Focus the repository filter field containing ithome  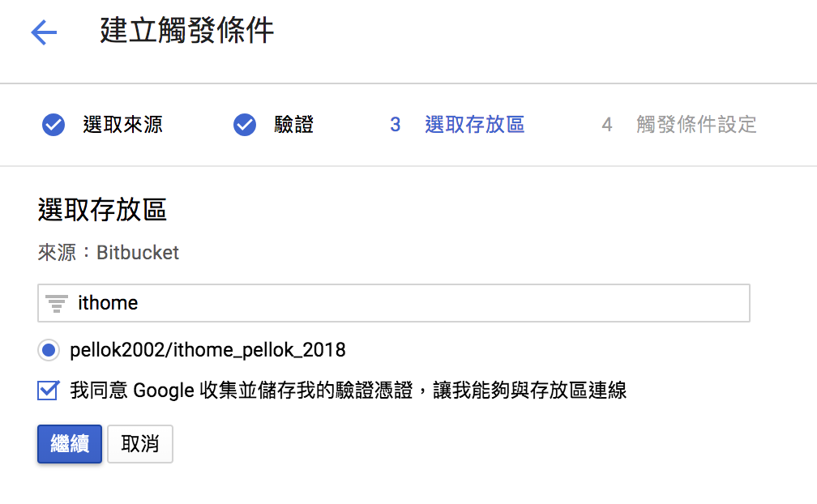(x=394, y=303)
